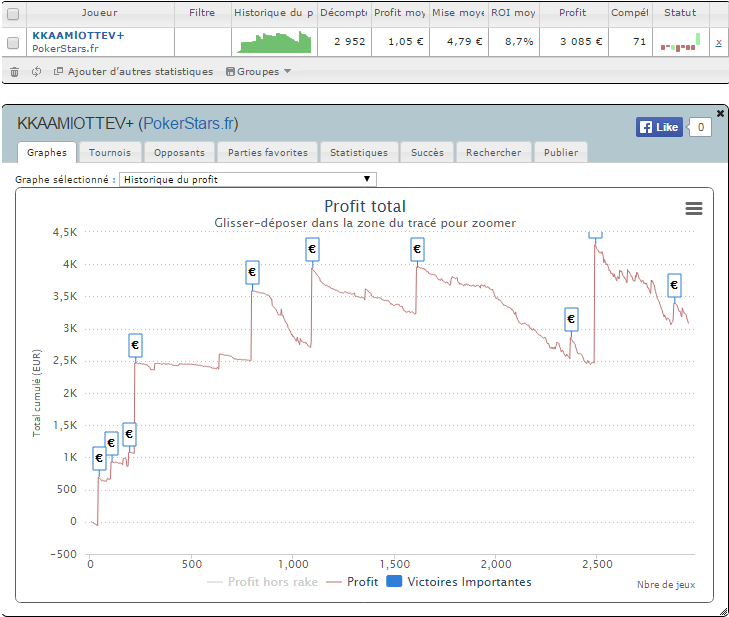
Task: Switch to the Parties favorites tab
Action: click(x=268, y=153)
